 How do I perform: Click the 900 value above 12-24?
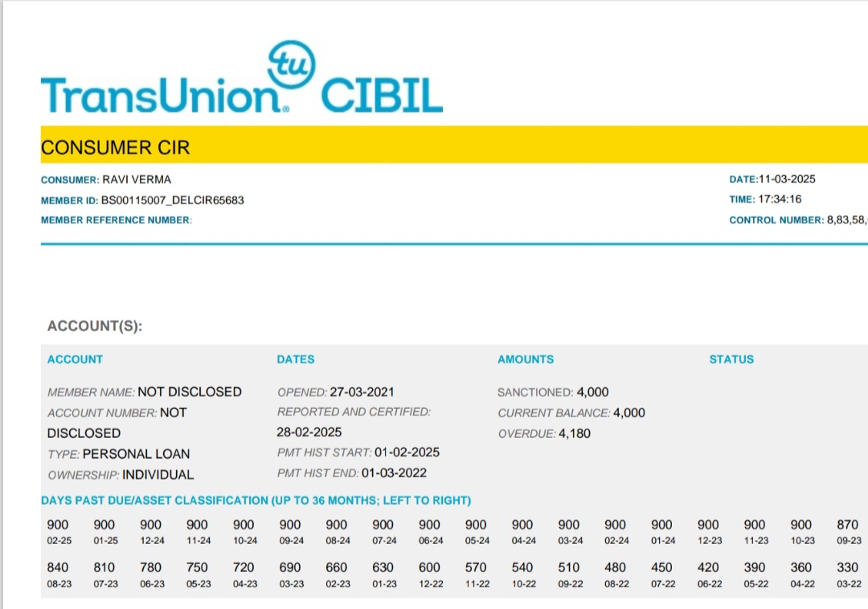[150, 525]
